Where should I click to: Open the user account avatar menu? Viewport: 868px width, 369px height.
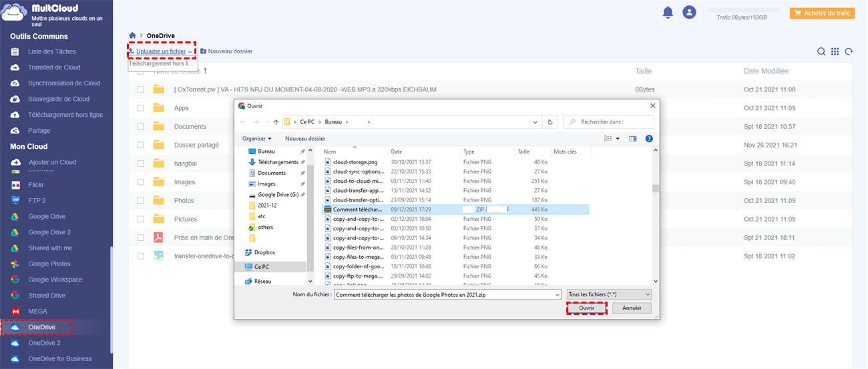689,13
